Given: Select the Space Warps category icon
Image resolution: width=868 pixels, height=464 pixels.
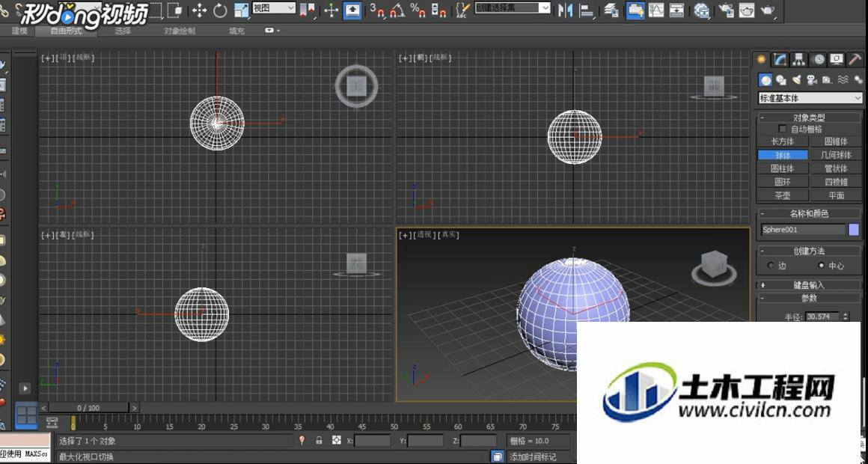Looking at the screenshot, I should pyautogui.click(x=843, y=80).
